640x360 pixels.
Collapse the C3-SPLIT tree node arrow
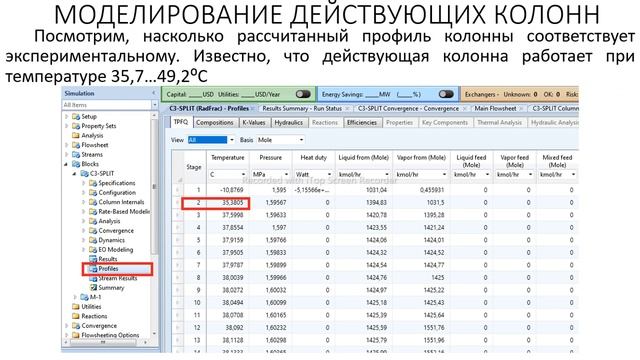tap(75, 173)
